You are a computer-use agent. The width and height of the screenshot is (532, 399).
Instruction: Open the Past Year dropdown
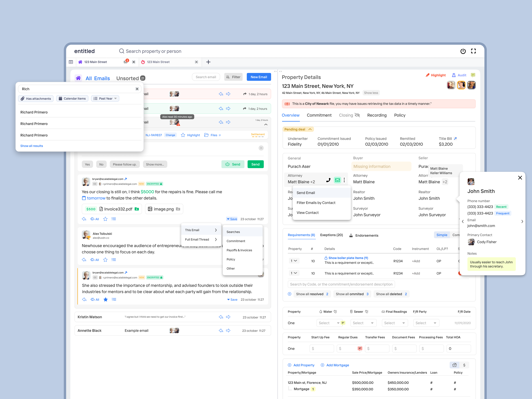(105, 98)
